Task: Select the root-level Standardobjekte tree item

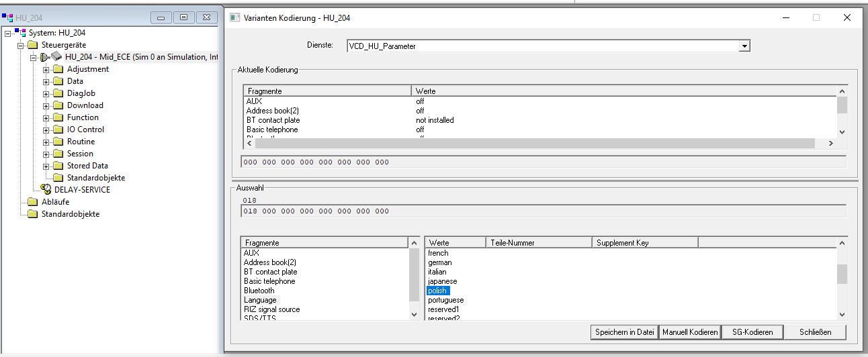Action: pyautogui.click(x=71, y=214)
